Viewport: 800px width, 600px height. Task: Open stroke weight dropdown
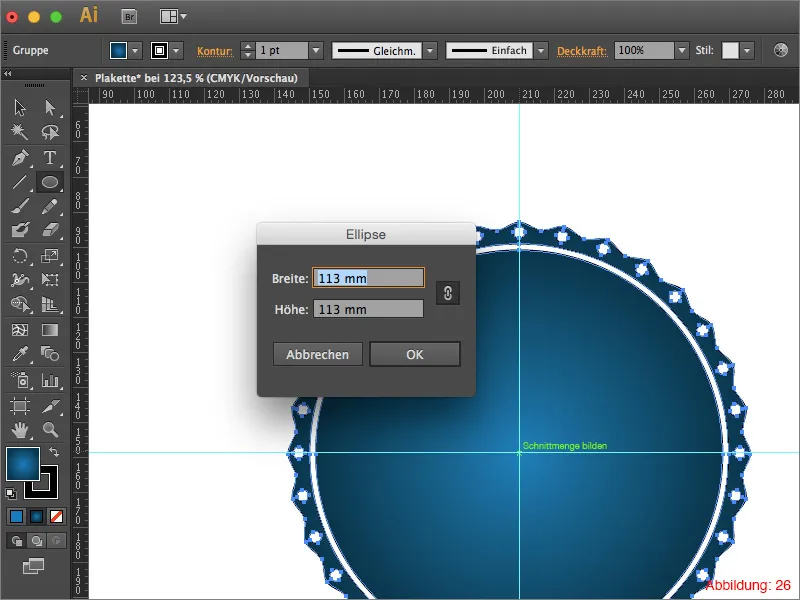316,51
